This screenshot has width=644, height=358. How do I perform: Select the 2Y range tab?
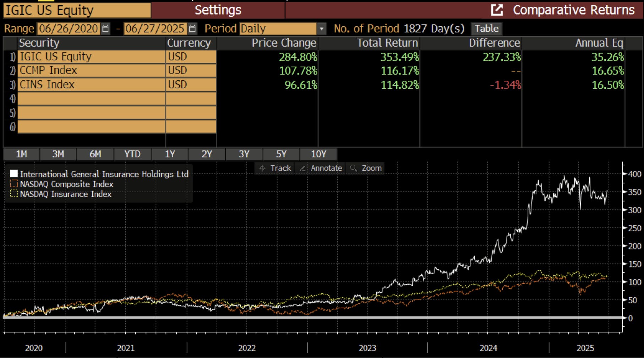pyautogui.click(x=207, y=154)
